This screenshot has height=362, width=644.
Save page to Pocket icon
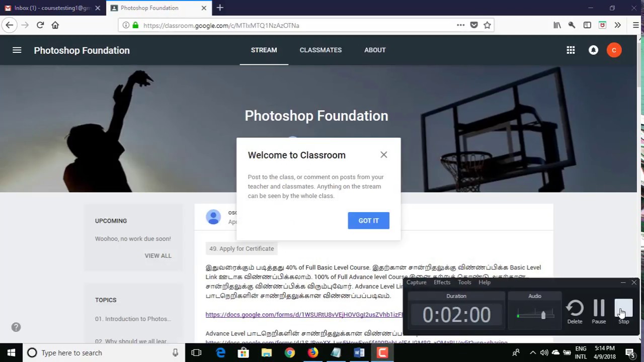coord(474,25)
